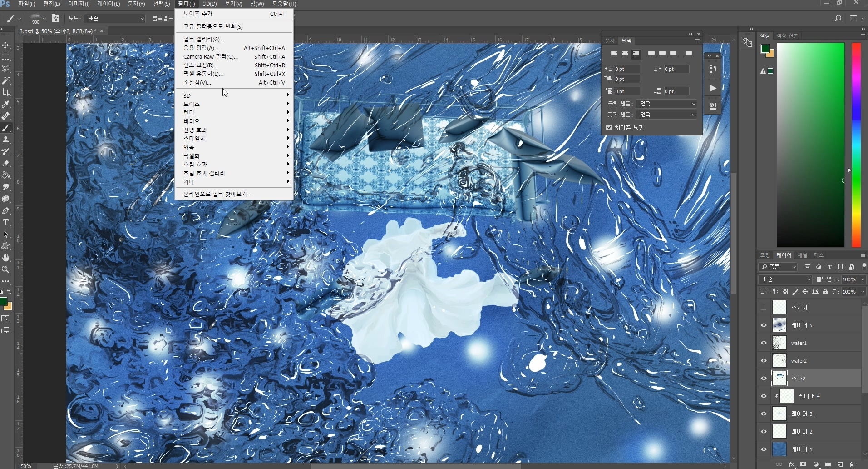Hide the 소파2 layer
The image size is (868, 469).
pyautogui.click(x=764, y=378)
